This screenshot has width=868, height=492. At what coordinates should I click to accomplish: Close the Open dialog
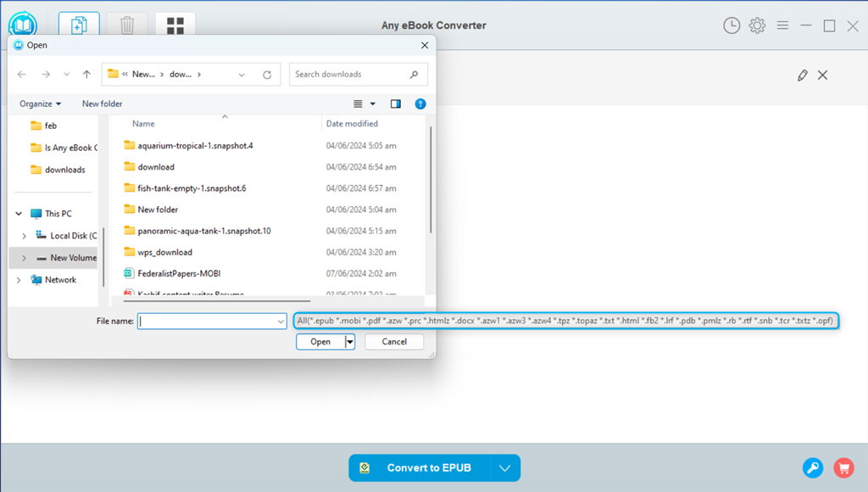coord(425,46)
